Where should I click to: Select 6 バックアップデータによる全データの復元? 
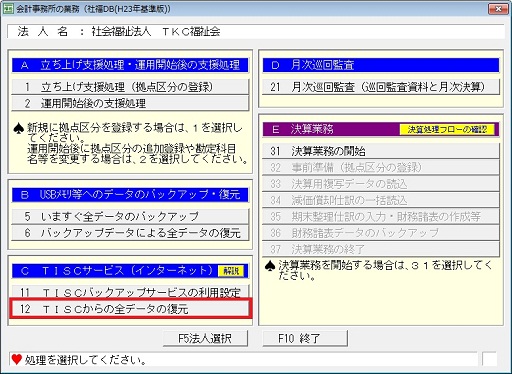130,233
